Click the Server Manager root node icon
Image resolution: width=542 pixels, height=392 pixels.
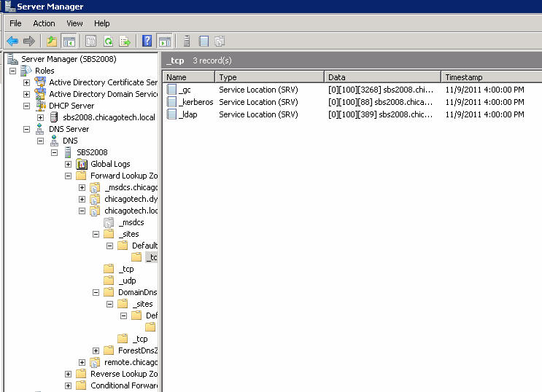pyautogui.click(x=13, y=59)
